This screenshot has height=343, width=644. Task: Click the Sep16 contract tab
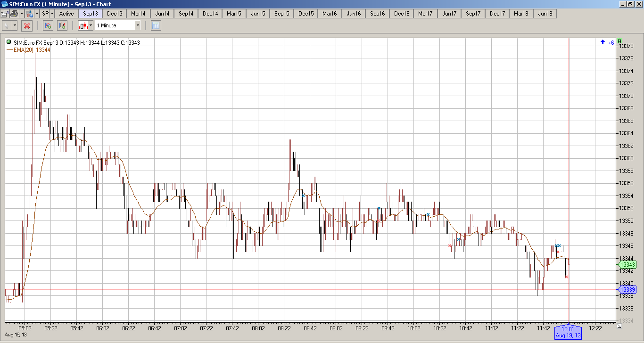pyautogui.click(x=378, y=14)
